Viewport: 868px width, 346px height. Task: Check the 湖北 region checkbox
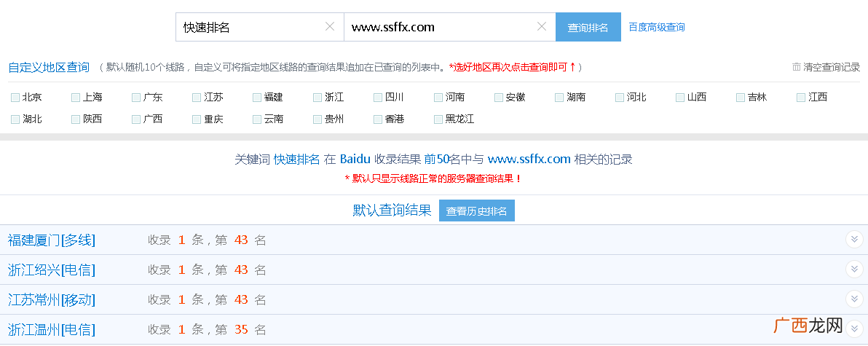[x=15, y=119]
